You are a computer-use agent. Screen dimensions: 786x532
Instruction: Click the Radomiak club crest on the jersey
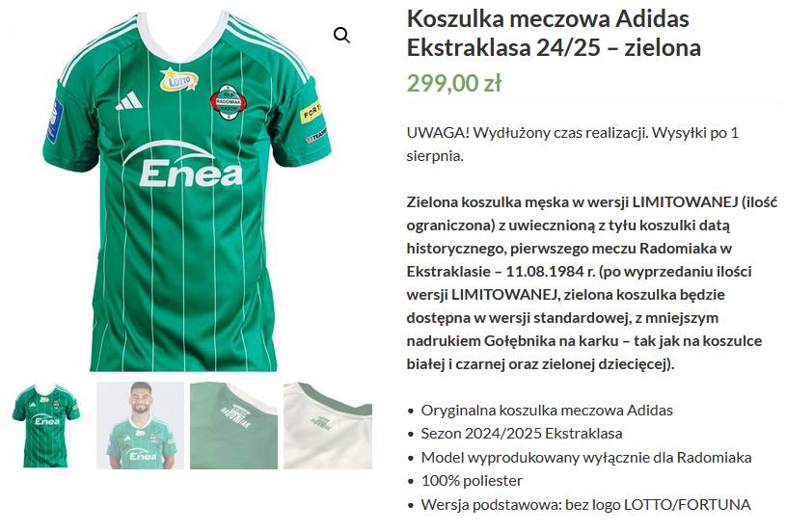point(228,102)
